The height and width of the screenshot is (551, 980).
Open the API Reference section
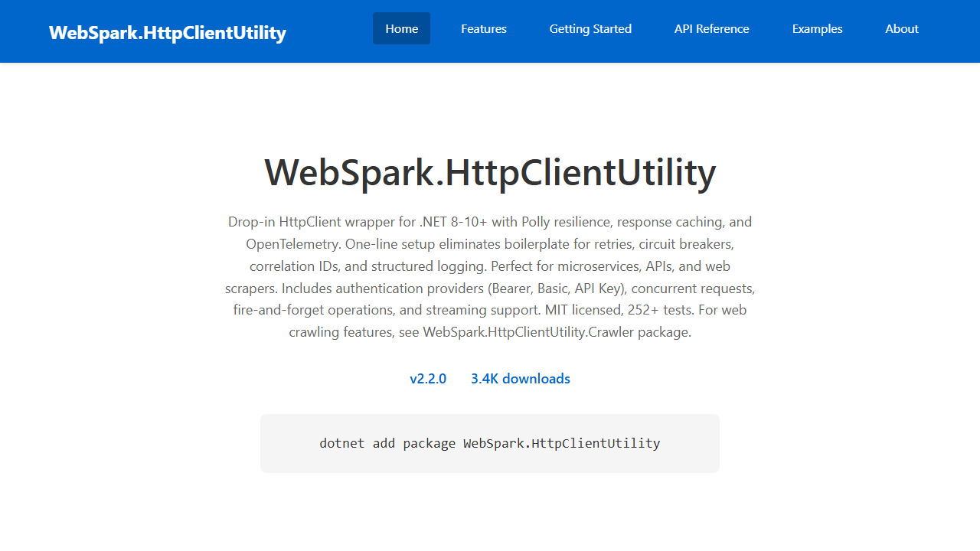(x=711, y=28)
